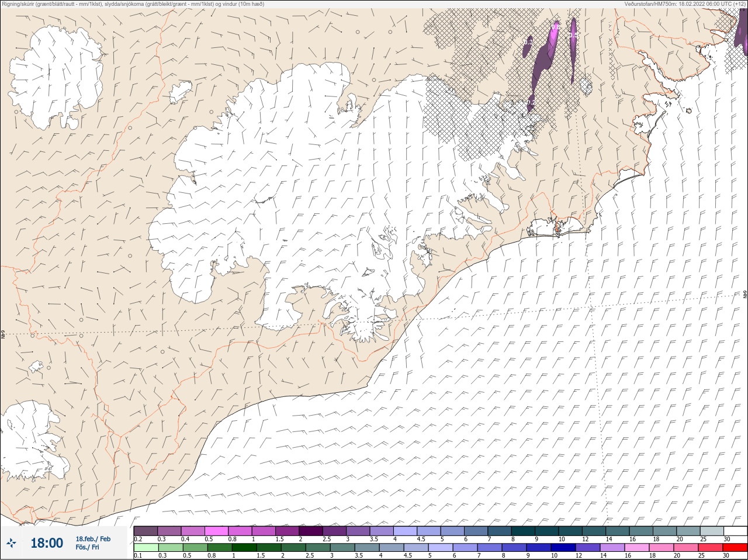Click the Rigning/skúrir map title text
748x560 pixels.
click(x=133, y=4)
